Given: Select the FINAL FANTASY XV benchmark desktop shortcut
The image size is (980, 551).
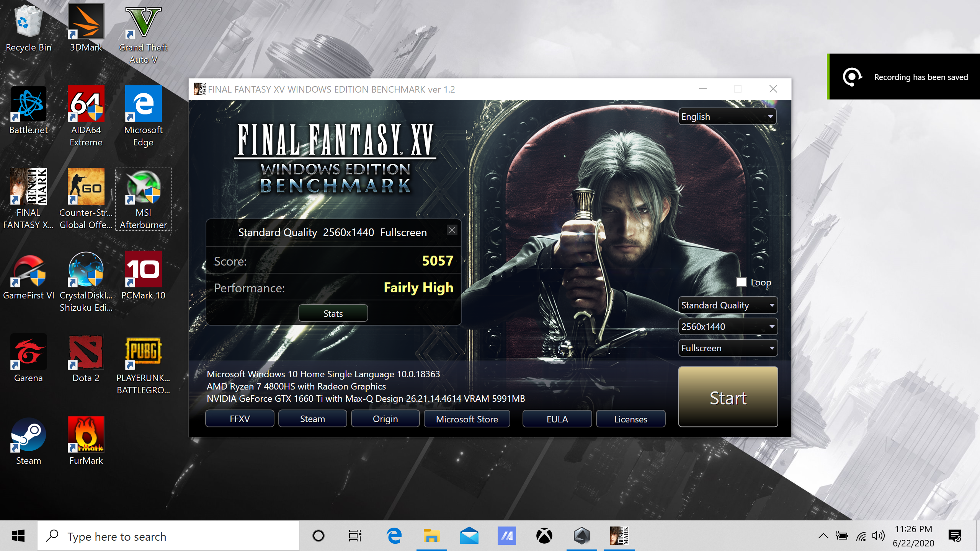Looking at the screenshot, I should click(28, 199).
